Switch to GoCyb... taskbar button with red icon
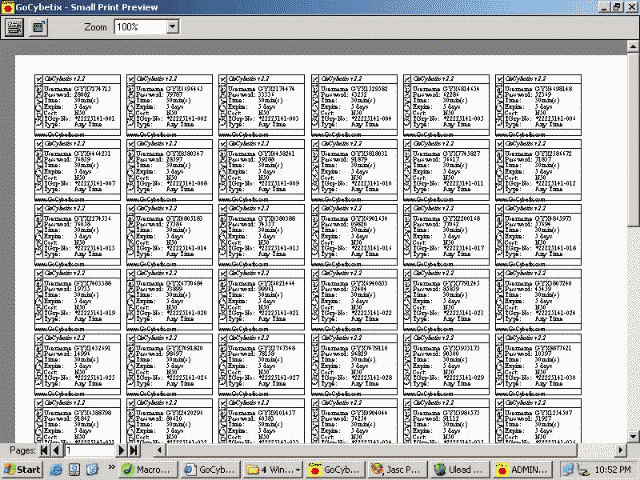This screenshot has width=640, height=480. 335,470
